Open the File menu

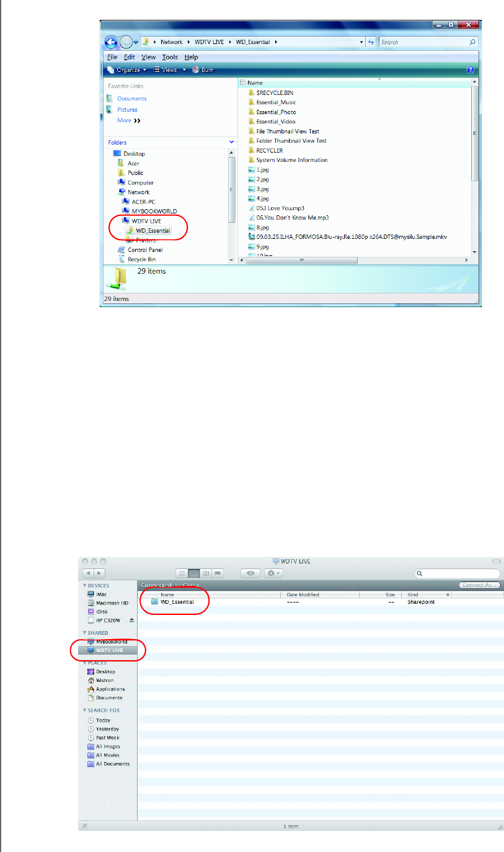pyautogui.click(x=112, y=57)
